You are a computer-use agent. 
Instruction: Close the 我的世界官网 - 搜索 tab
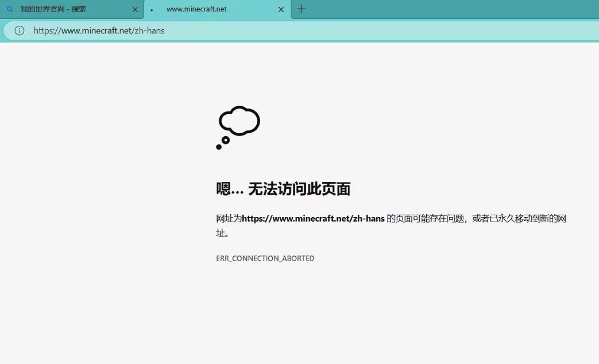[135, 10]
